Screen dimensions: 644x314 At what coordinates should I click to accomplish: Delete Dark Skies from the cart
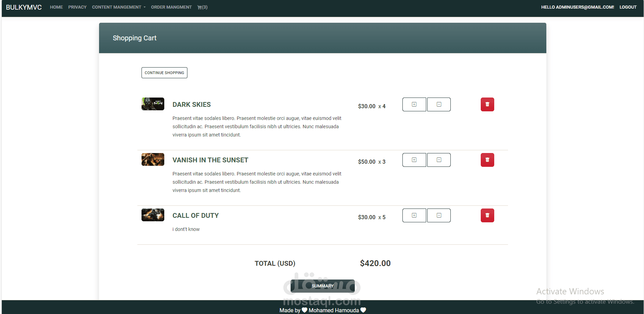click(487, 104)
